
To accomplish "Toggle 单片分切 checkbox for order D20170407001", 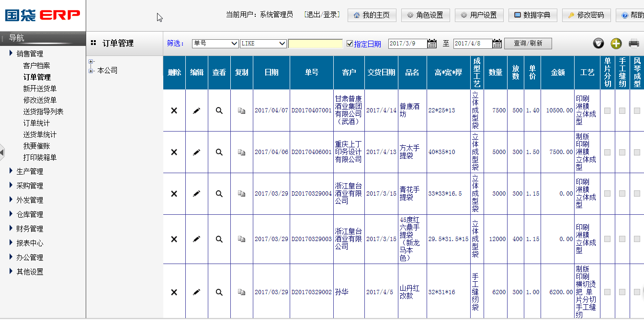I will tap(607, 110).
